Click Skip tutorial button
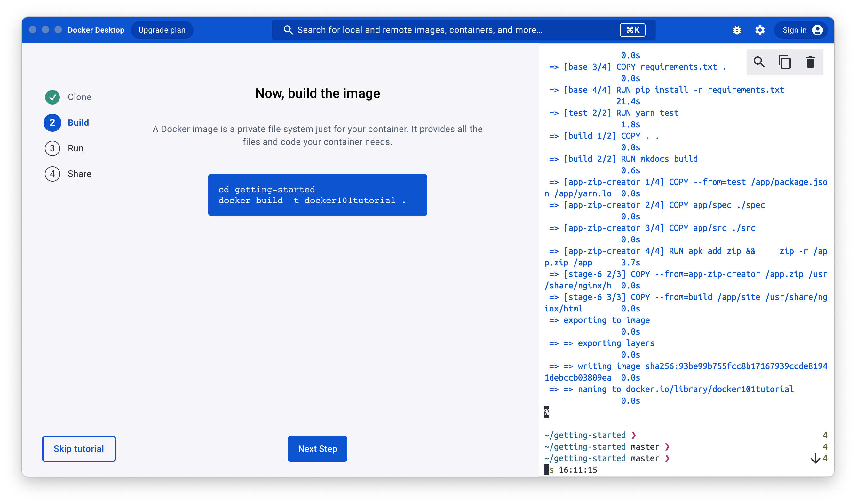The width and height of the screenshot is (856, 504). point(79,449)
